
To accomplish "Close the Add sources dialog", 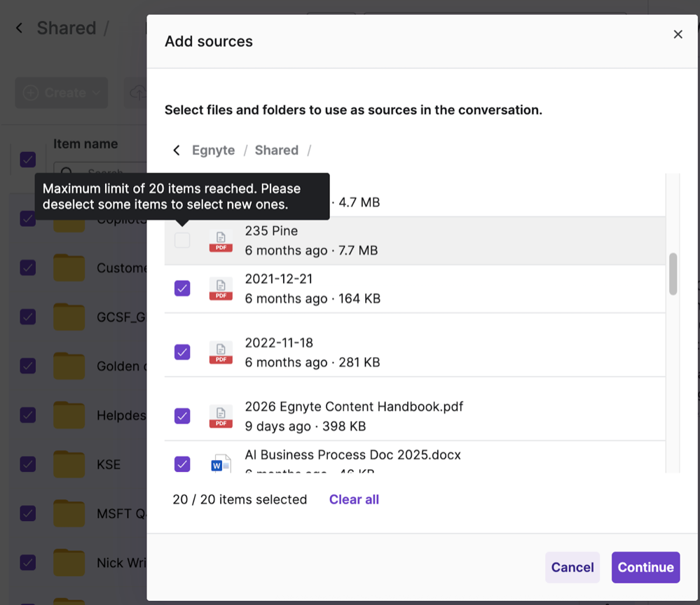I will [x=678, y=34].
